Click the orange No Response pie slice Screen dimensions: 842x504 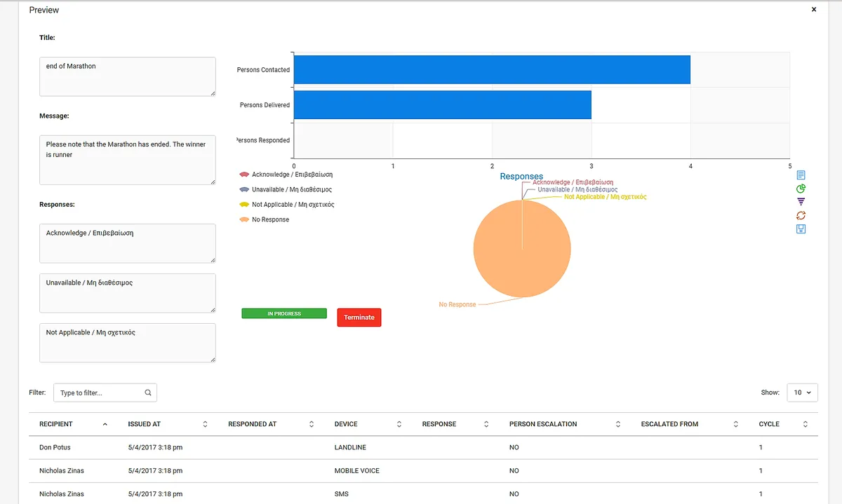point(522,249)
